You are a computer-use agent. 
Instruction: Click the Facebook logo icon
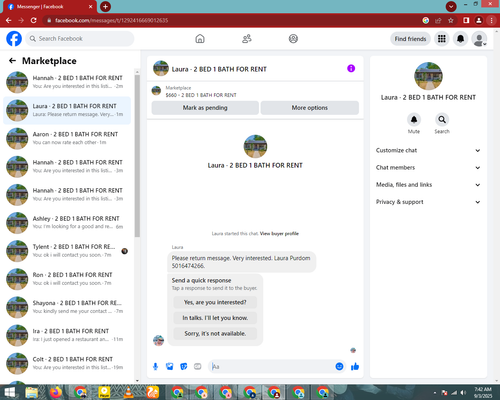tap(14, 39)
